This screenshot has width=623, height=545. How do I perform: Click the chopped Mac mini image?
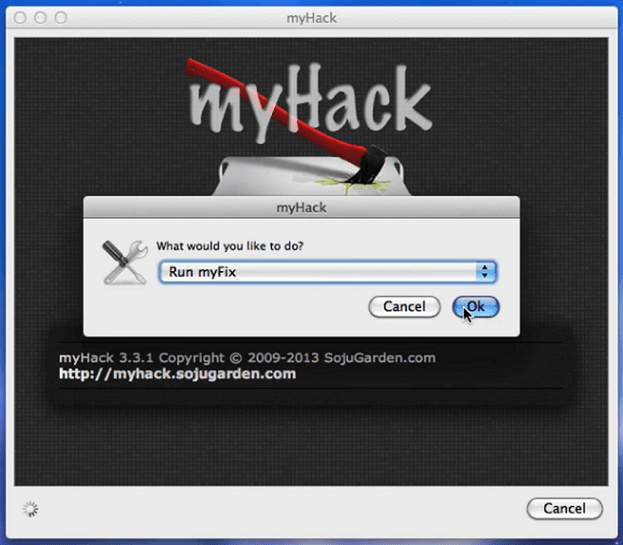click(x=312, y=176)
